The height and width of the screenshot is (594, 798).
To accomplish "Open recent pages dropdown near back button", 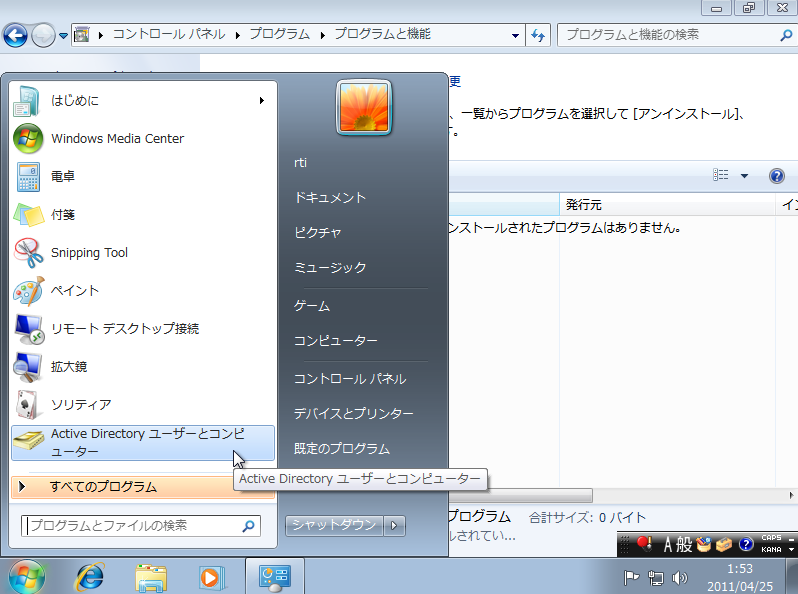I will point(63,36).
